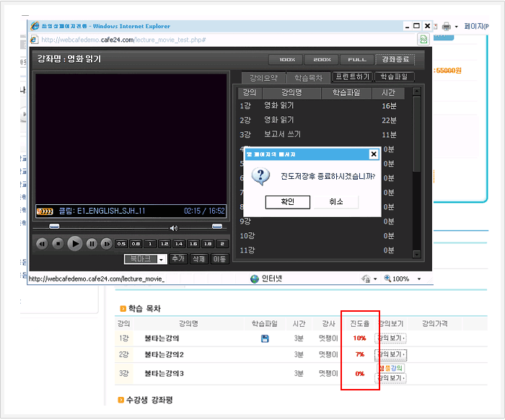Screen dimensions: 505x420
Task: Set playback speed to 2
Action: click(222, 244)
